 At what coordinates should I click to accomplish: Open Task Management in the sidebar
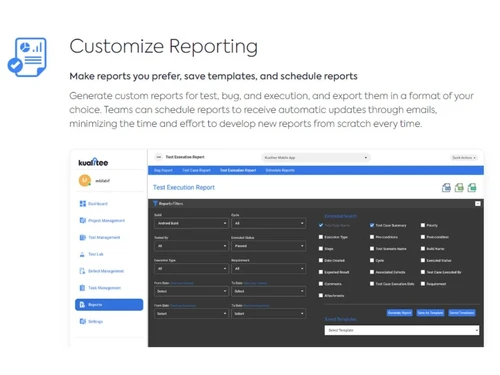coord(100,288)
